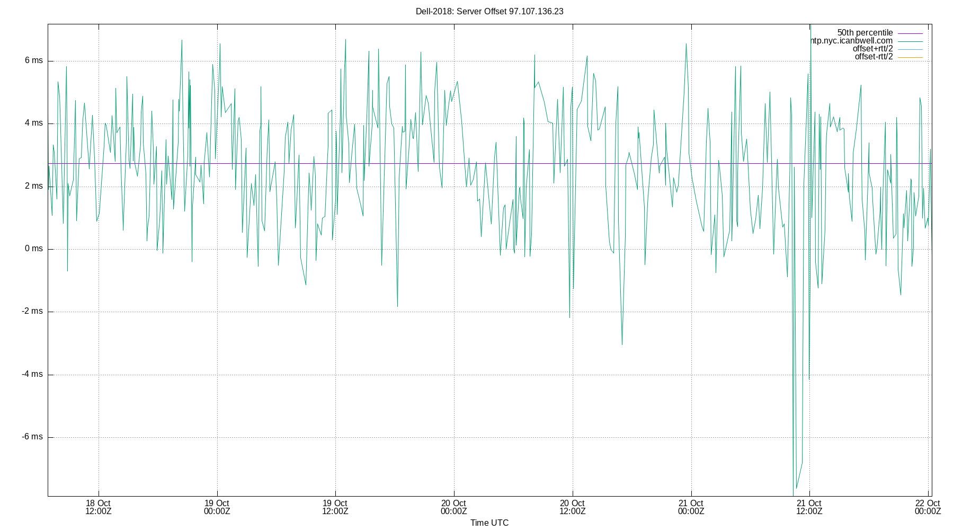Click the '2 ms' y-axis label
This screenshot has height=530, width=980.
point(33,186)
